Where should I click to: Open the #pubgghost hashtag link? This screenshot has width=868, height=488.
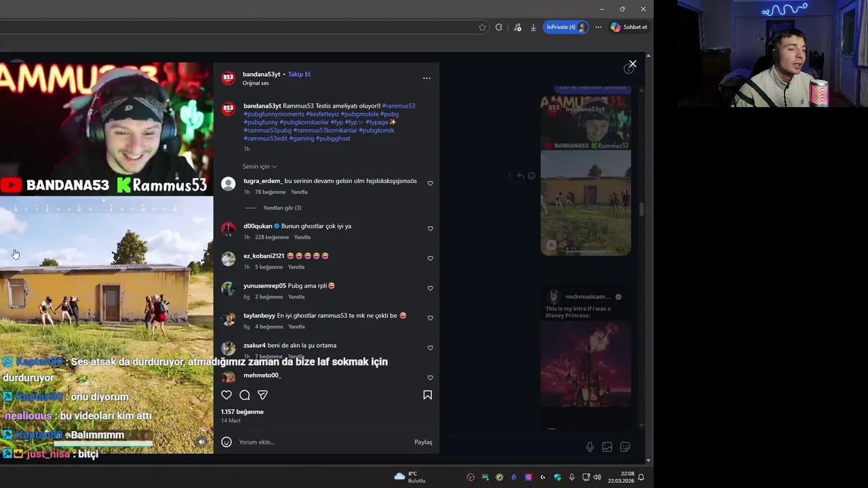coord(333,138)
